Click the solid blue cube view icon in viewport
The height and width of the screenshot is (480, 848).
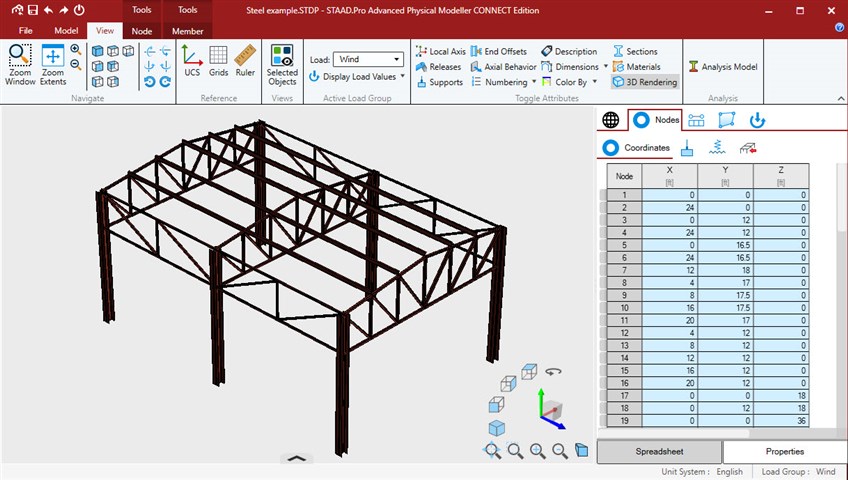[x=496, y=429]
